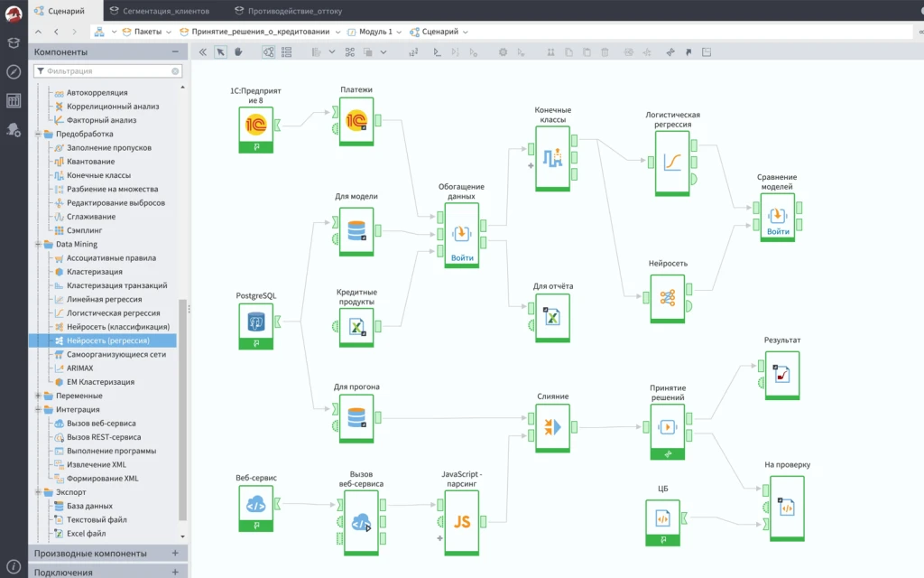Click the Слияние merge node icon
924x578 pixels.
pyautogui.click(x=552, y=427)
